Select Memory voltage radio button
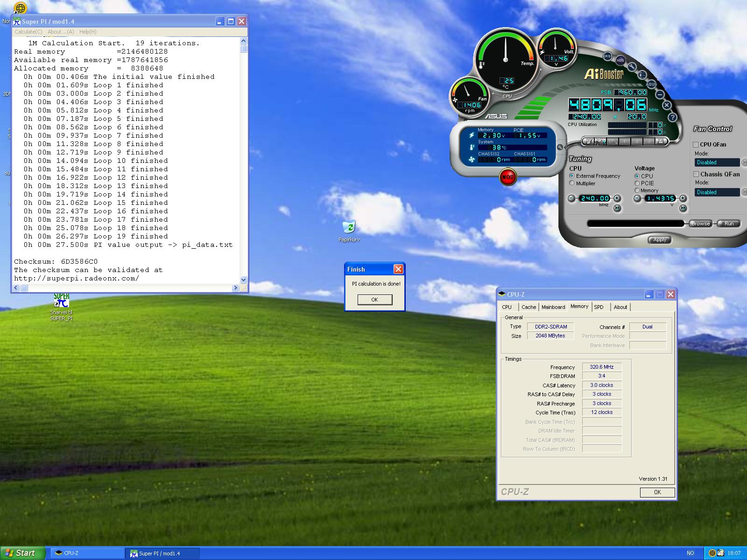The width and height of the screenshot is (747, 560). pos(637,190)
